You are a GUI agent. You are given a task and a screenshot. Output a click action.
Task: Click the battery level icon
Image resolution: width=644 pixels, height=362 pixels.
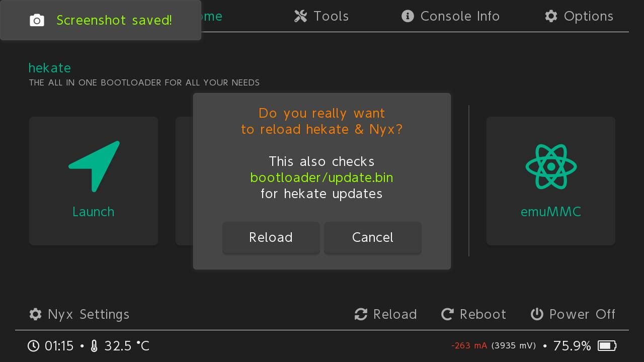click(607, 345)
